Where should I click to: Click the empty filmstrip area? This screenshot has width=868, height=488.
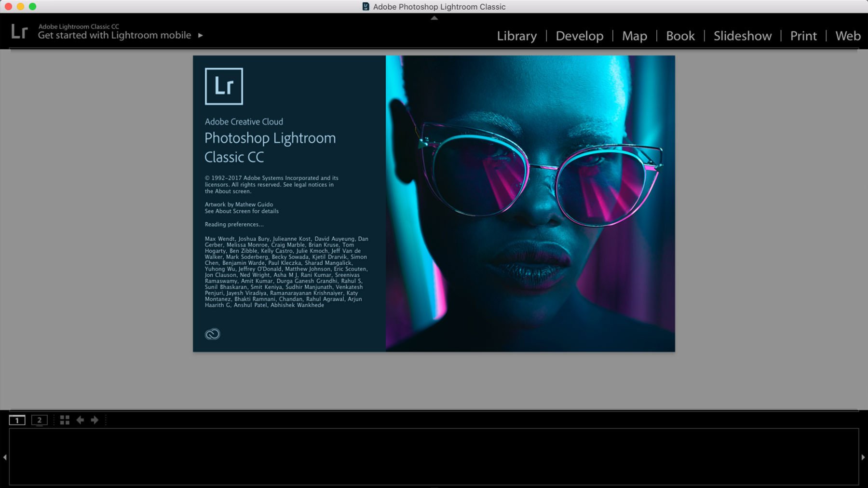(x=434, y=457)
